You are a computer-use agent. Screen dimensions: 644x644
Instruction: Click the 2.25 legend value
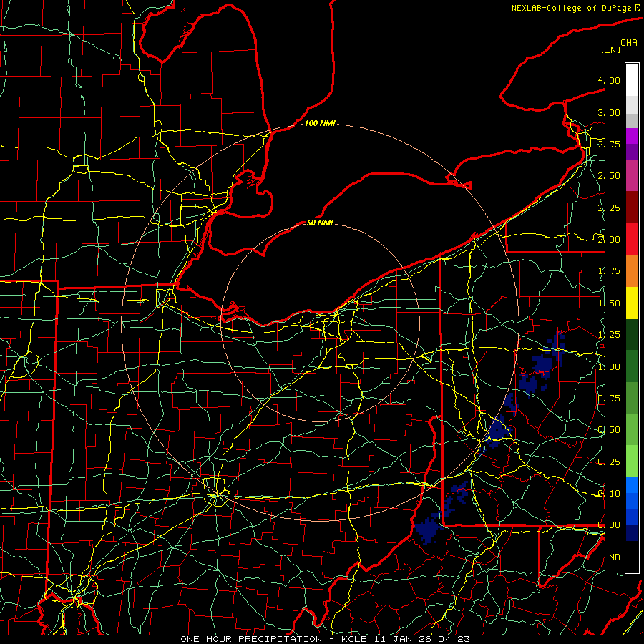(x=609, y=208)
